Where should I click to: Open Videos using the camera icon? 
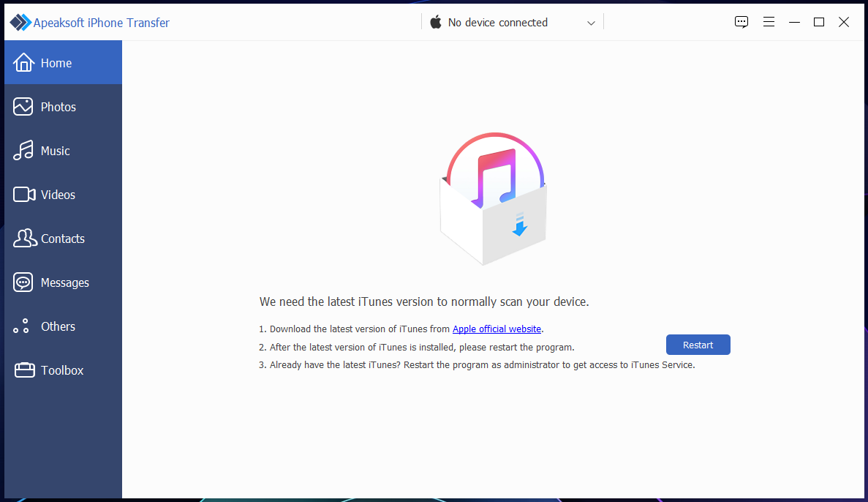[x=24, y=195]
